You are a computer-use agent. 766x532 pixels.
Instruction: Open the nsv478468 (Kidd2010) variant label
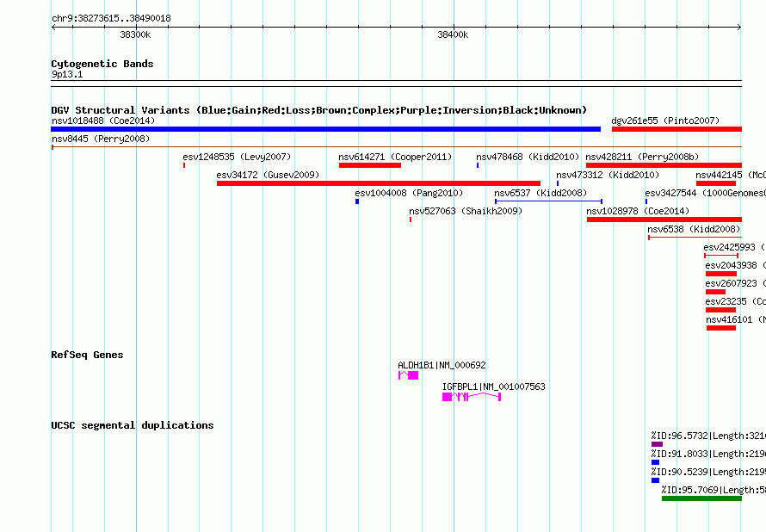[528, 157]
